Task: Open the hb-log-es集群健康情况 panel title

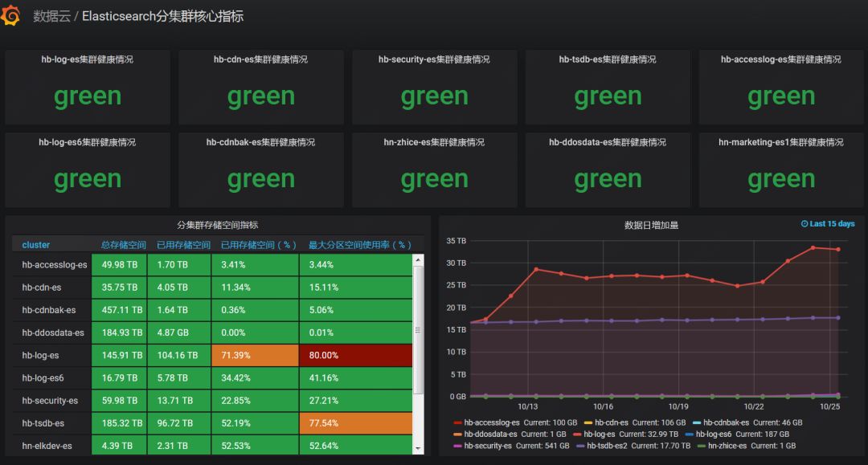Action: (87, 59)
